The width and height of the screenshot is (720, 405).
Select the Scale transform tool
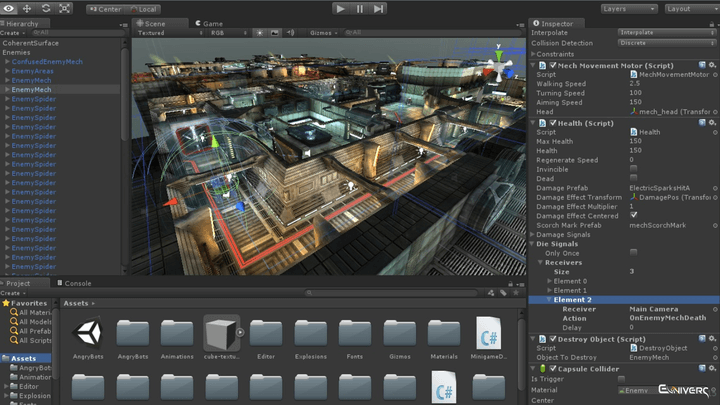(65, 8)
